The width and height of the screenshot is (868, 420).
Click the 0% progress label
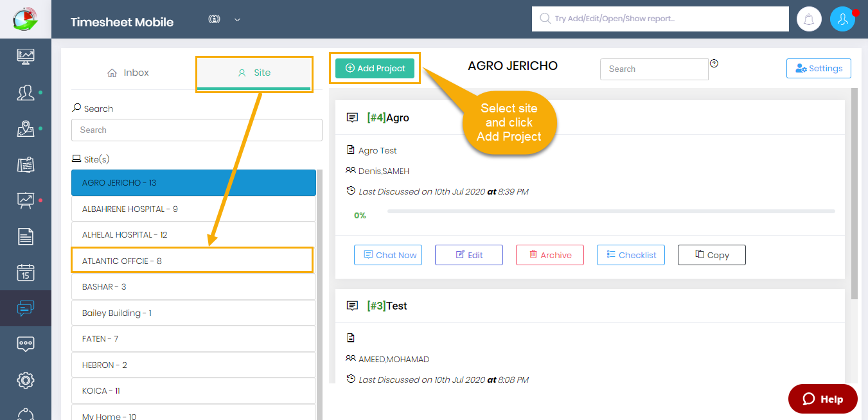[360, 216]
